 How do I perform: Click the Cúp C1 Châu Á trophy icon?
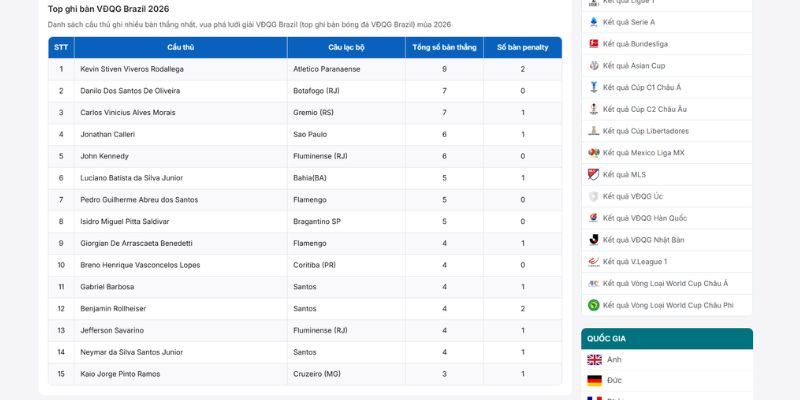point(593,87)
